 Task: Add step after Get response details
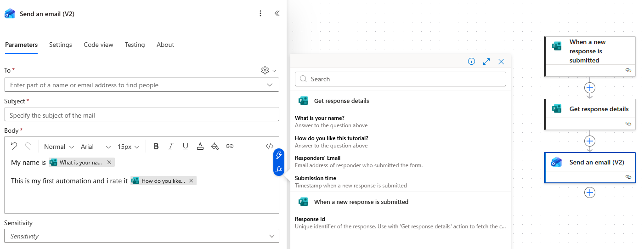pos(590,141)
